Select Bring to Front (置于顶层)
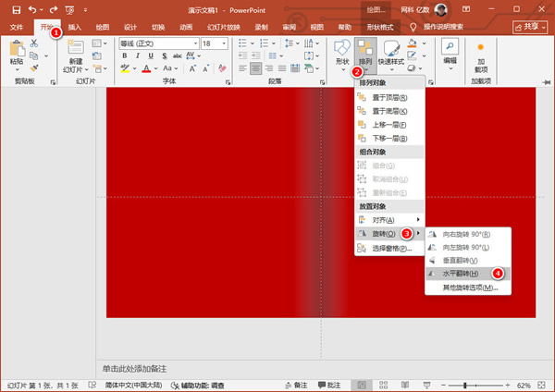This screenshot has height=392, width=555. coord(390,97)
